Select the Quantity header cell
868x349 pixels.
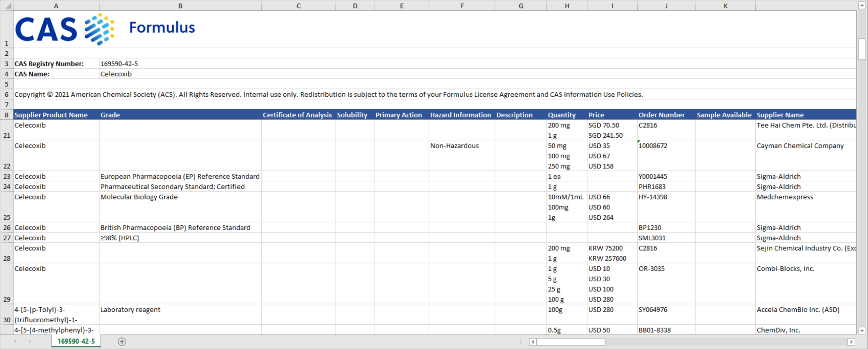tap(567, 115)
